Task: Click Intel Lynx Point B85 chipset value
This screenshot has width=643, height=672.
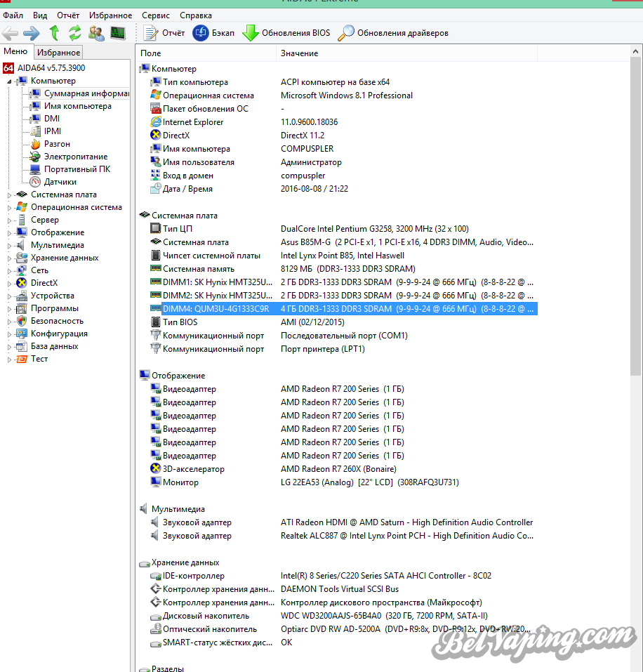Action: click(343, 256)
